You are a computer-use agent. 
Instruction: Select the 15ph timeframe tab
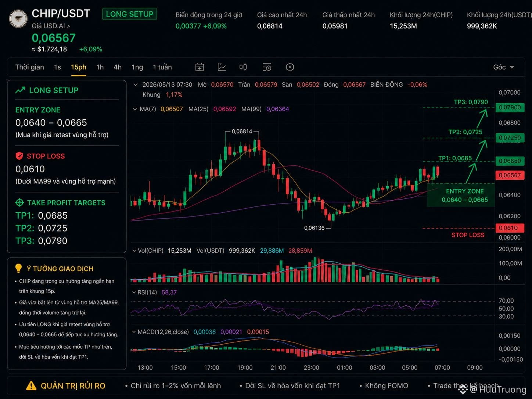click(79, 67)
